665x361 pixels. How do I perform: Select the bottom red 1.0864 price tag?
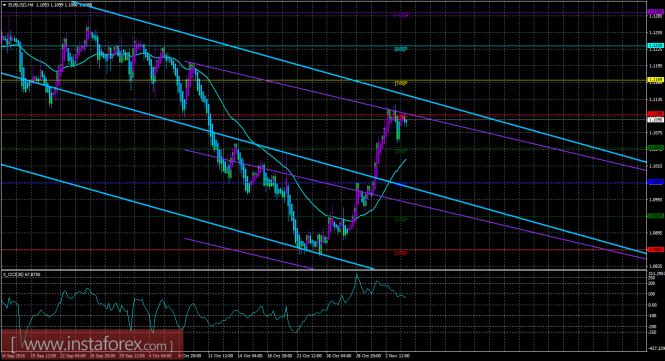[656, 249]
